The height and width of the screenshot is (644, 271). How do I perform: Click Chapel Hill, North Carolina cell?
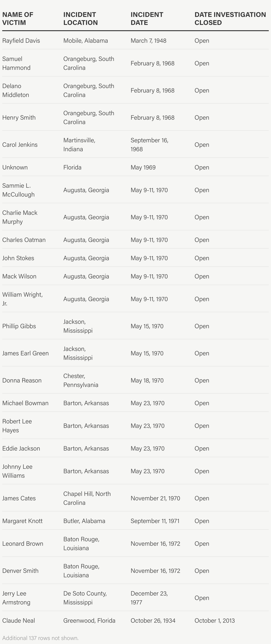point(87,498)
